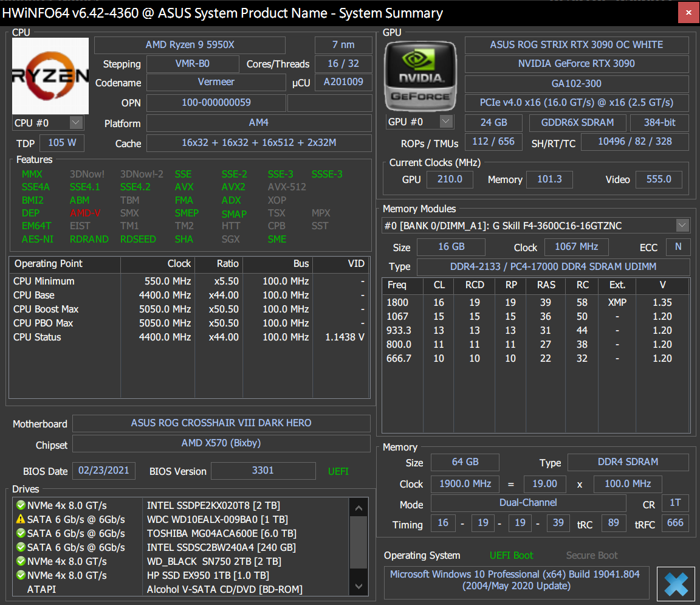Screen dimensions: 700x605
Task: Click the Freq column header in memory table
Action: 402,285
